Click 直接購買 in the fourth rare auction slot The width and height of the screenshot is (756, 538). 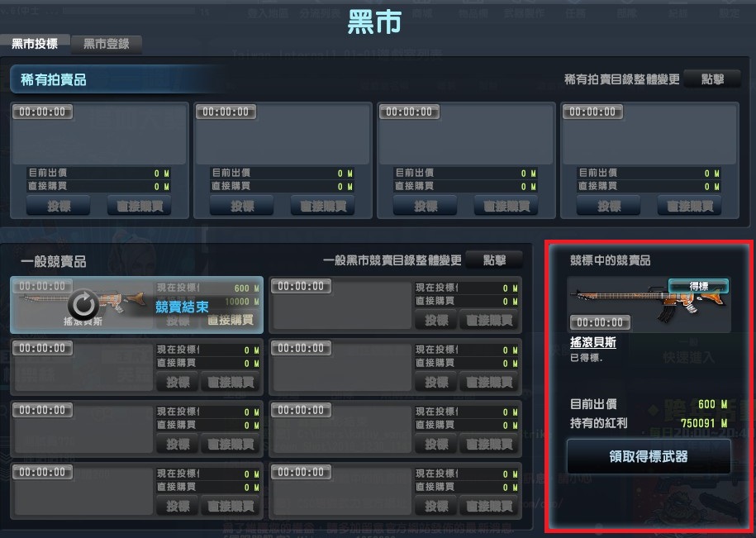(689, 207)
